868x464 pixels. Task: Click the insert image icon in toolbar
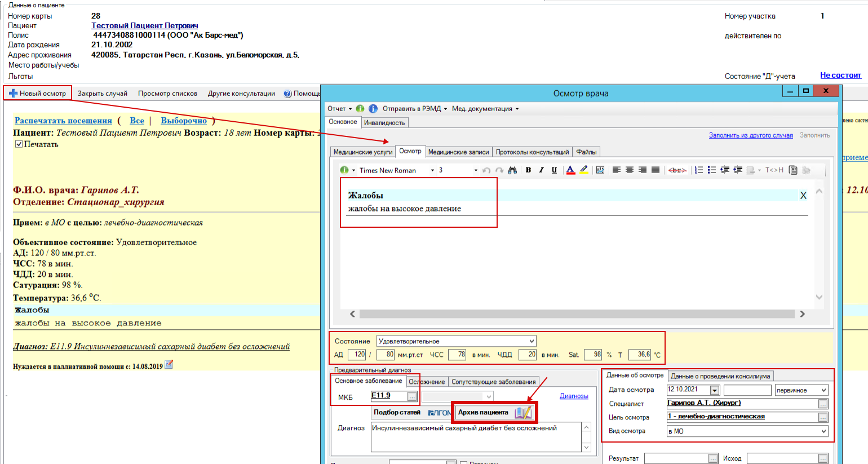point(600,170)
